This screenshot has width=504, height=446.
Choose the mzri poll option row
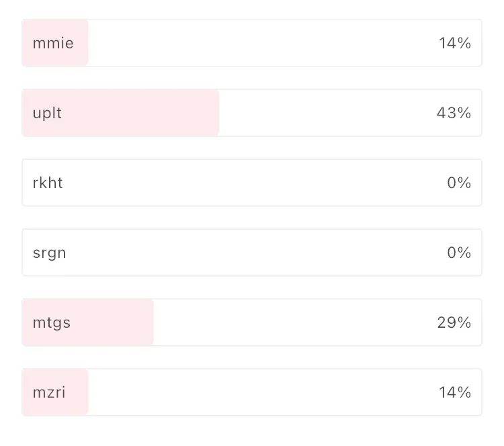[252, 392]
